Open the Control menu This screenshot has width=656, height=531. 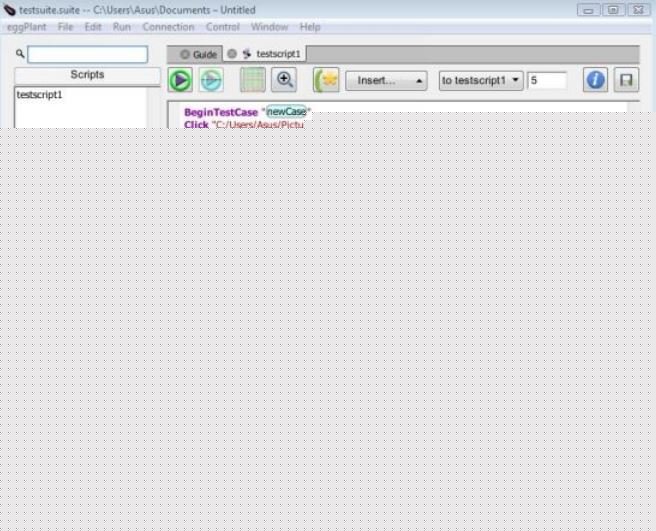[x=223, y=27]
